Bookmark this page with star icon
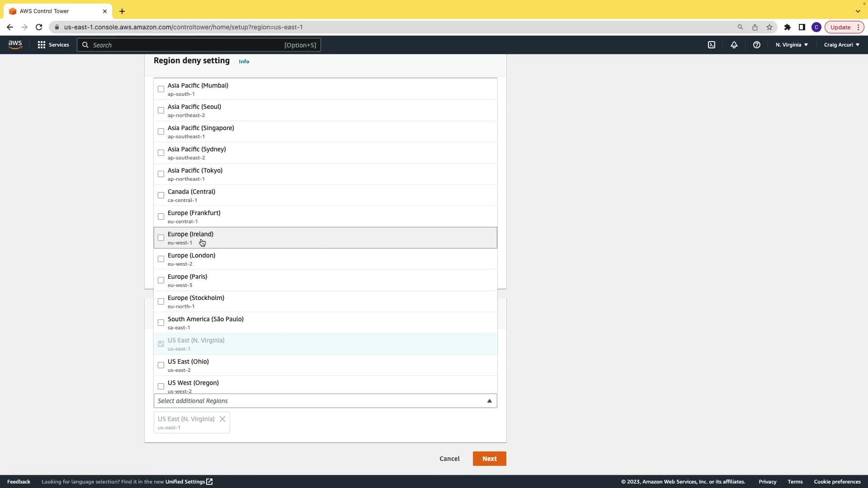The height and width of the screenshot is (488, 868). pyautogui.click(x=769, y=27)
